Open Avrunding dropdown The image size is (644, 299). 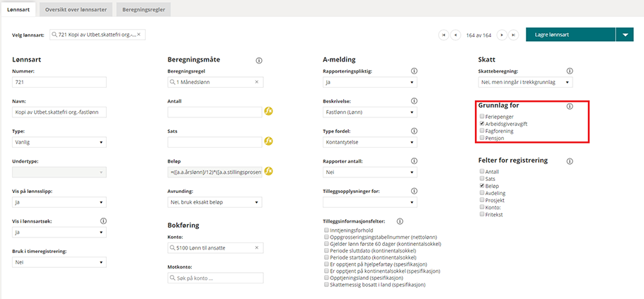tap(215, 202)
